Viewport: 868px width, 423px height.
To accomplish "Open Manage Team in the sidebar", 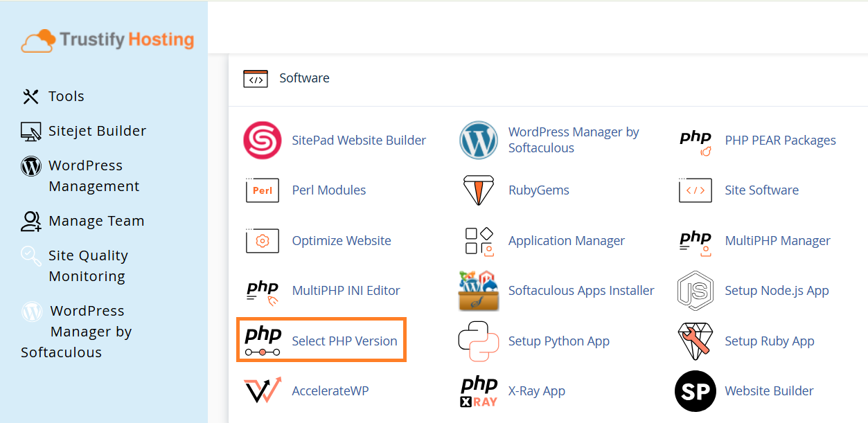I will [96, 221].
